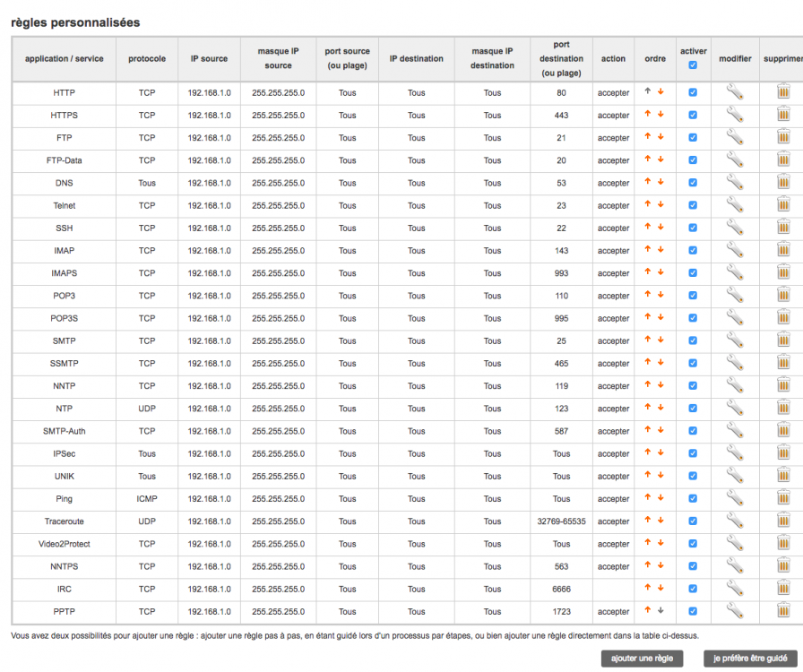Move the IRC rule up one position

(648, 588)
